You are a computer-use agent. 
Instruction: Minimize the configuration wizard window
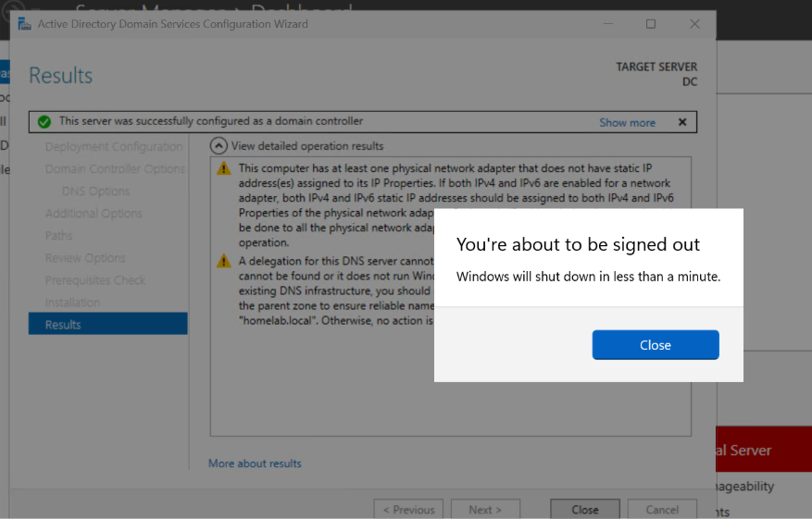click(606, 24)
